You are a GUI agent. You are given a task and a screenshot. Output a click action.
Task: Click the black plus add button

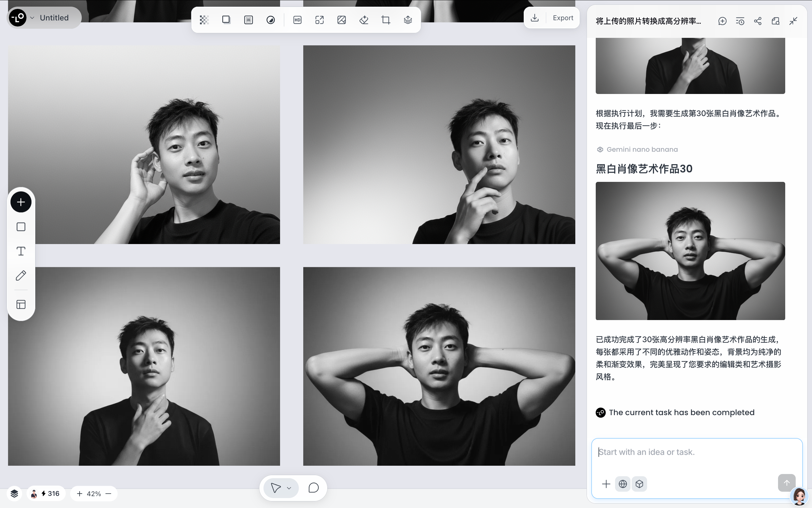(21, 202)
